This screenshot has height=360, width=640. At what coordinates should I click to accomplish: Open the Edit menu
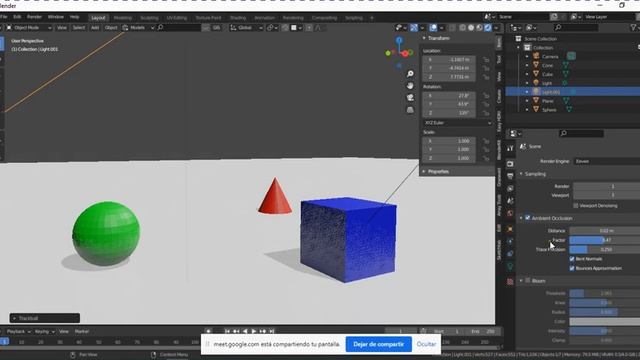pos(17,17)
